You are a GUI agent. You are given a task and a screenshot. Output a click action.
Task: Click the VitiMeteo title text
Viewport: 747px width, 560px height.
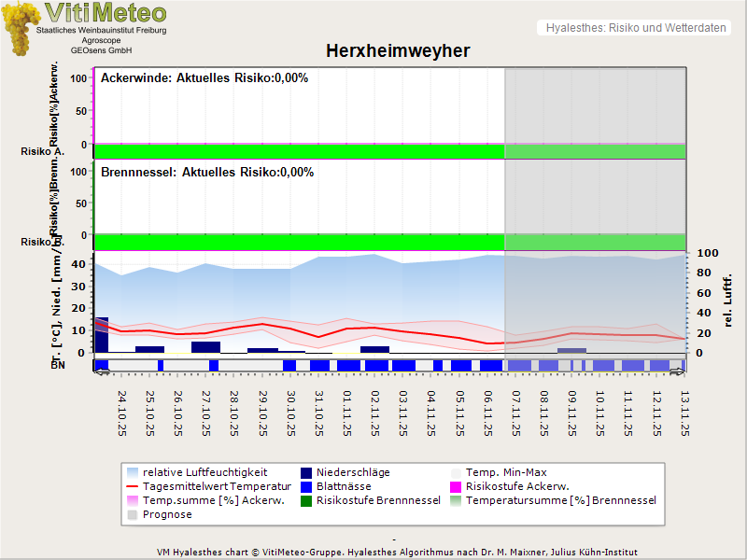point(106,13)
